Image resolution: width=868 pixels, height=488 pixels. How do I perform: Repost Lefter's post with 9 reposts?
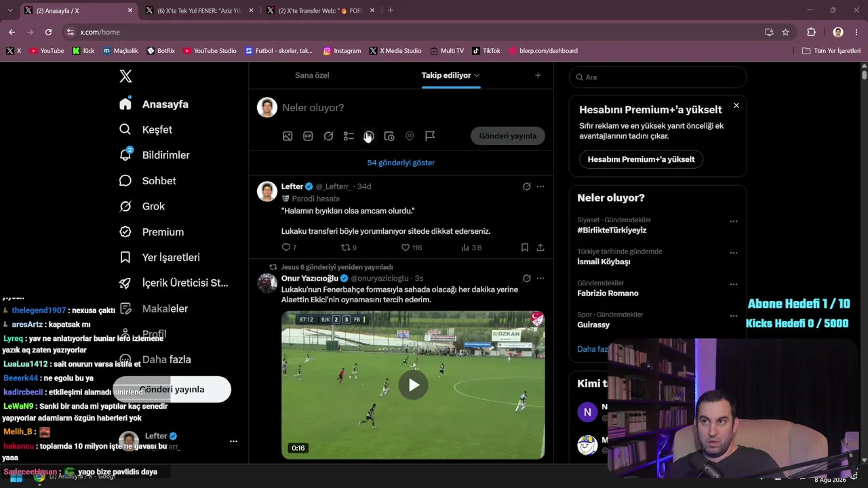coord(349,247)
